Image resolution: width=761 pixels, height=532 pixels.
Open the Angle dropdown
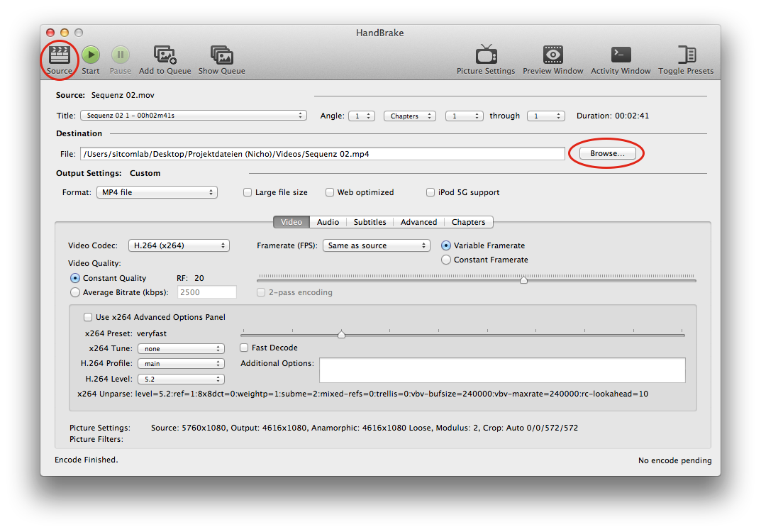[x=362, y=116]
